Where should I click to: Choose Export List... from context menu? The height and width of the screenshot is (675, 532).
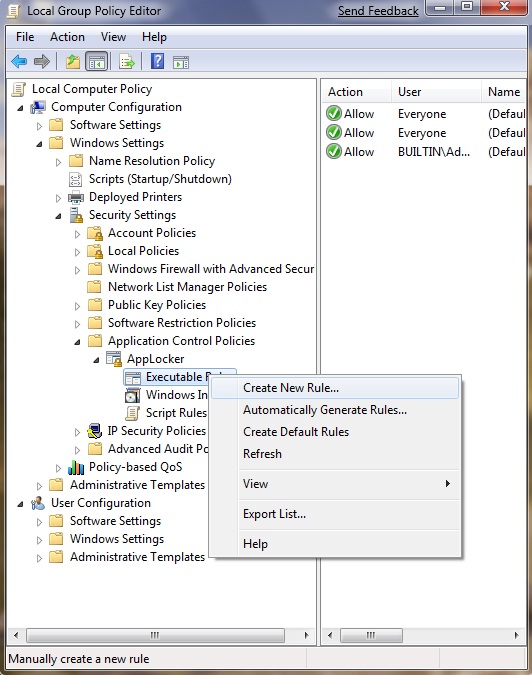pyautogui.click(x=335, y=514)
